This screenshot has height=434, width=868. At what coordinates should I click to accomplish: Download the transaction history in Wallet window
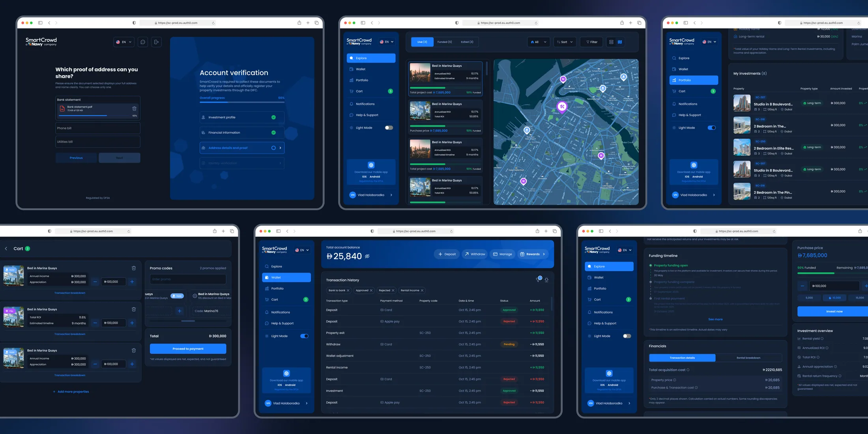546,280
